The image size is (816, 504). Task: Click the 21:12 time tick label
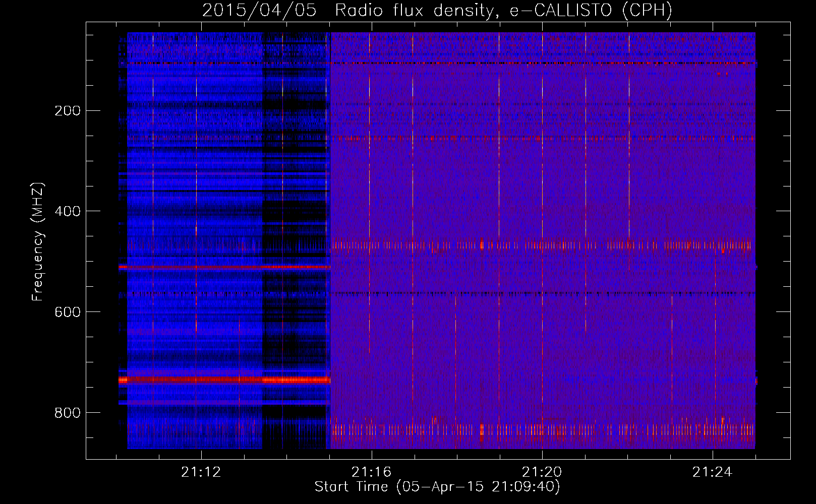pyautogui.click(x=201, y=472)
